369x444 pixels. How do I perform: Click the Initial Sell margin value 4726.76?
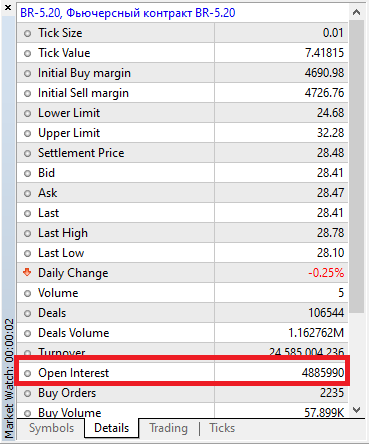click(324, 93)
